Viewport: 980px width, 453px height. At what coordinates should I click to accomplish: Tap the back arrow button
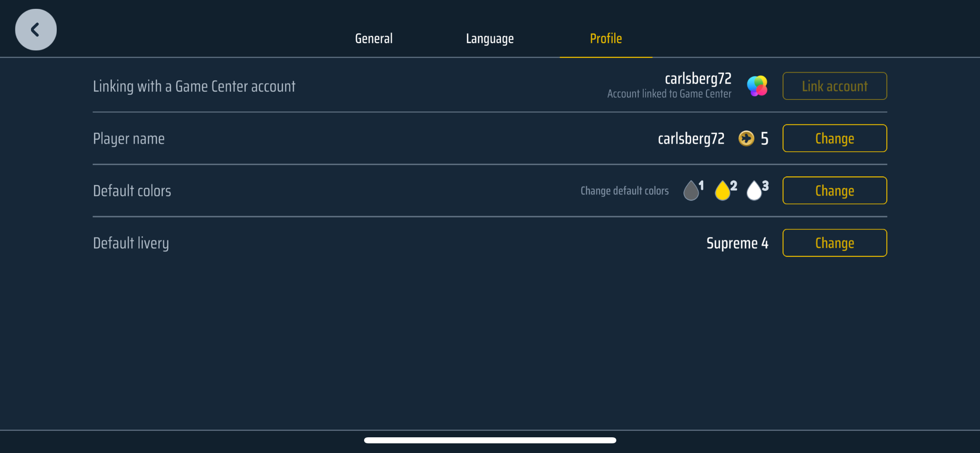click(36, 30)
